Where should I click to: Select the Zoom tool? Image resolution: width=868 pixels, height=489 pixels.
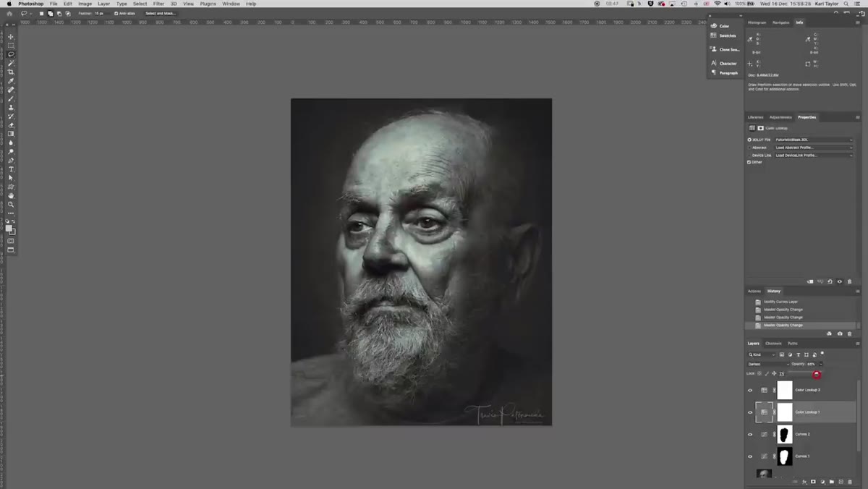pos(11,204)
